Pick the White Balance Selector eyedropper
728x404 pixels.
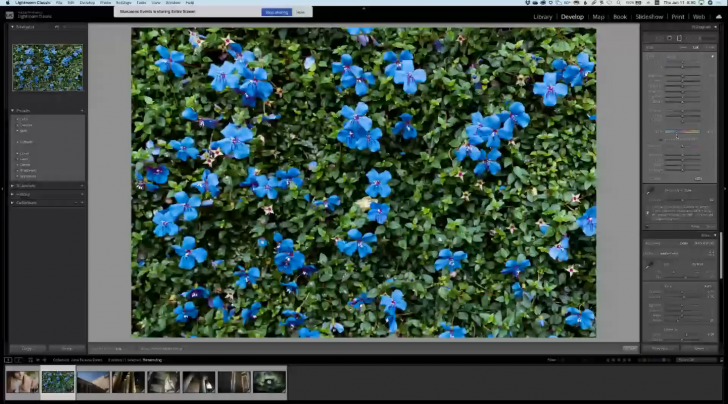[x=650, y=265]
